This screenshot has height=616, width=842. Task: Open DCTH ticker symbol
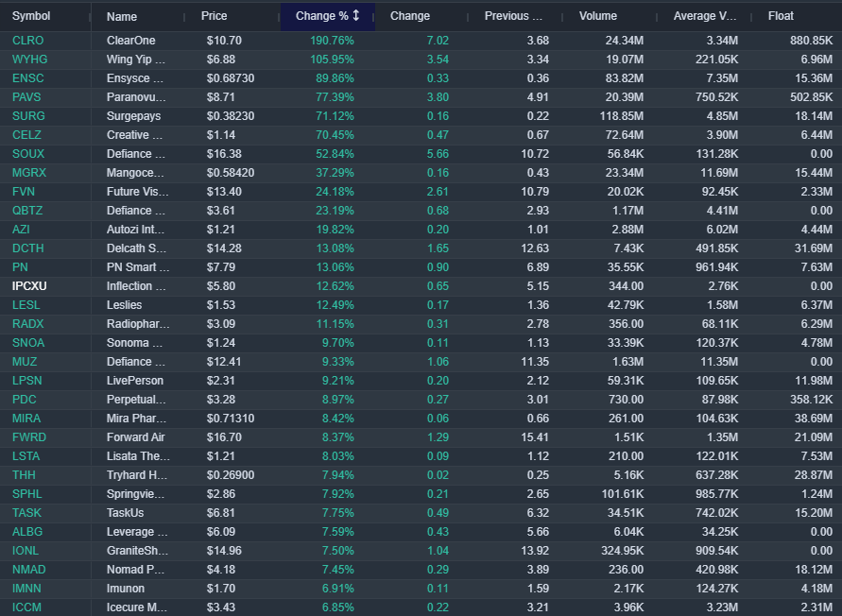(28, 248)
